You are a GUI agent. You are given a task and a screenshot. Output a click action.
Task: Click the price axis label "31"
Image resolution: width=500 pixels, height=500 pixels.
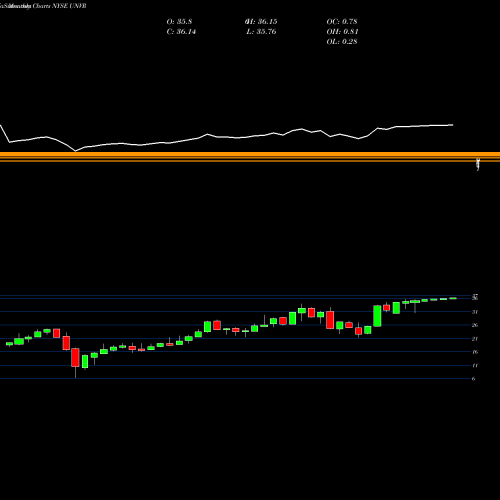[x=475, y=312]
